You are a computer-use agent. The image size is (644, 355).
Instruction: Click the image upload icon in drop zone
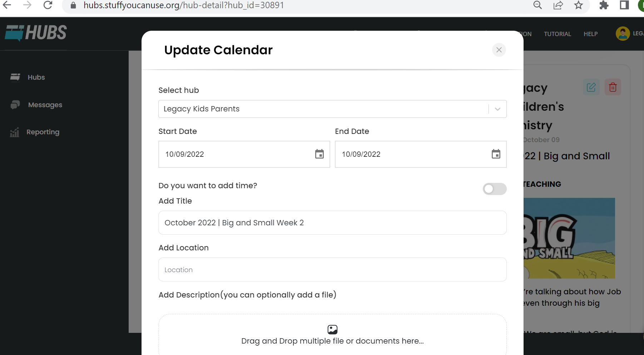pos(332,329)
